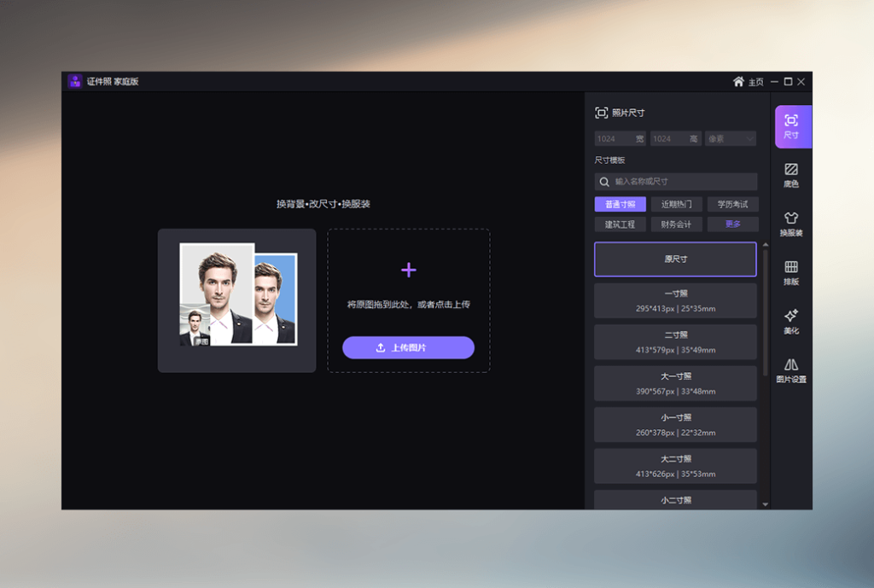Image resolution: width=874 pixels, height=588 pixels.
Task: Click 更多 to show more categories
Action: coord(732,224)
